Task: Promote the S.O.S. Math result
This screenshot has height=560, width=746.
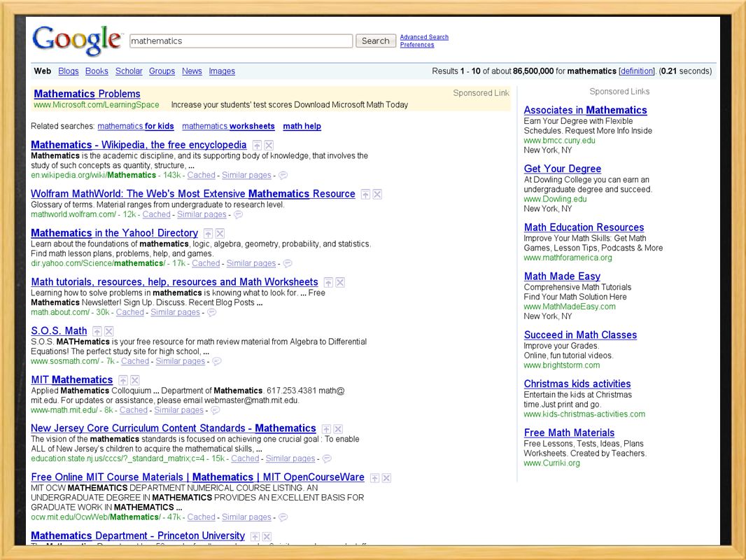Action: click(97, 332)
